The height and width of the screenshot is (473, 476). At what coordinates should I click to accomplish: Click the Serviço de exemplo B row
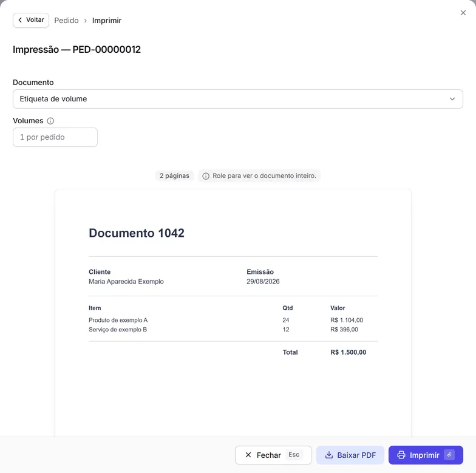tap(233, 329)
